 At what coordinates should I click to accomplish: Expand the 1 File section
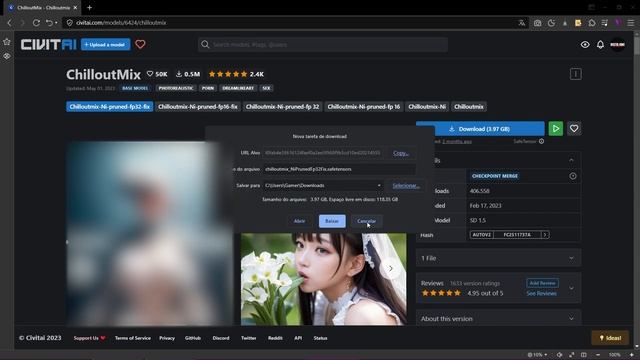(x=498, y=258)
